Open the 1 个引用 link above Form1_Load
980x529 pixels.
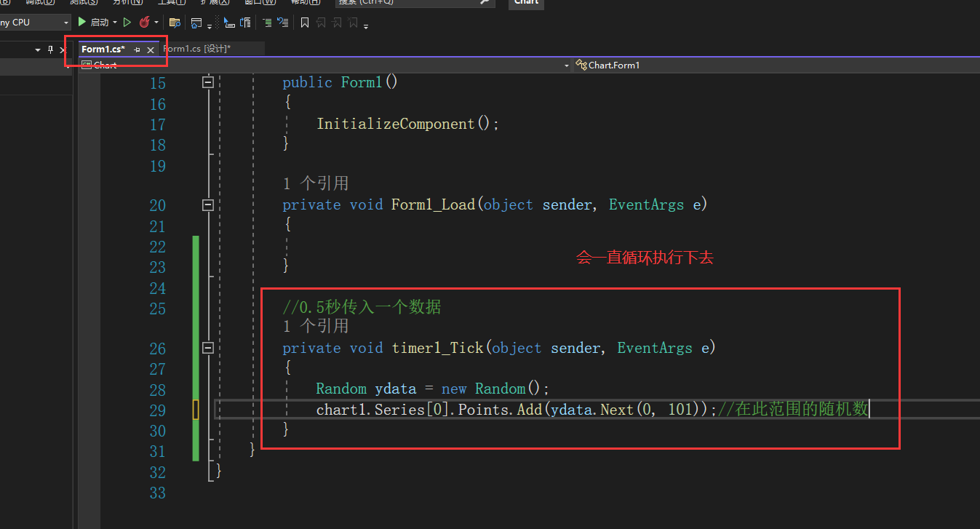click(x=316, y=183)
